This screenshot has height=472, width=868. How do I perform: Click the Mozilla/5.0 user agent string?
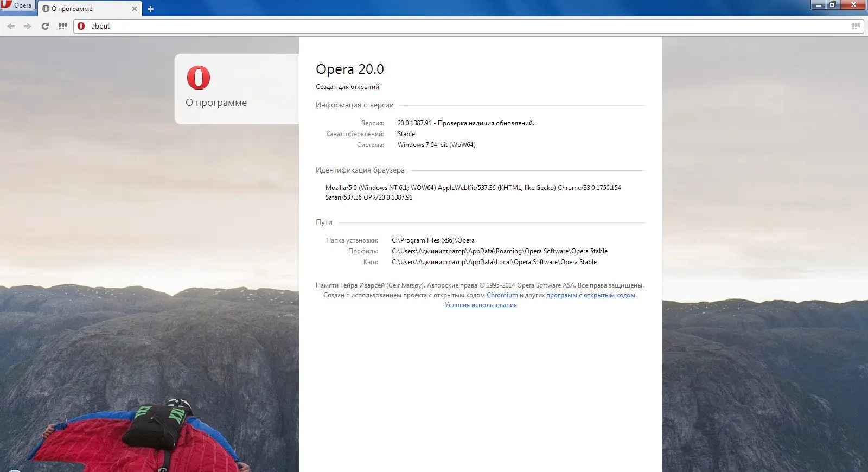point(473,193)
